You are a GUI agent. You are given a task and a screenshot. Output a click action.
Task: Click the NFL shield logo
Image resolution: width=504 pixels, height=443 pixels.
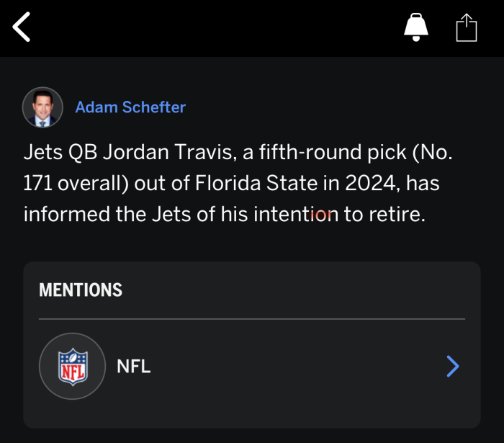click(72, 366)
